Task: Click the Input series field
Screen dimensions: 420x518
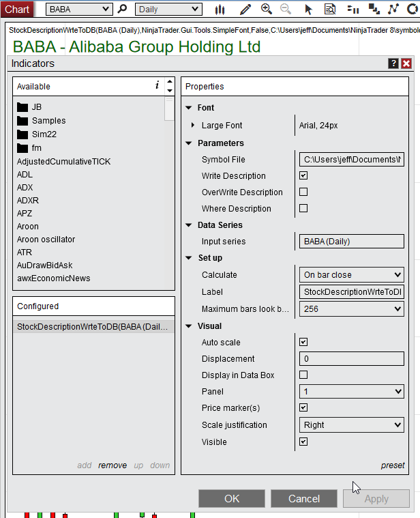Action: (352, 242)
